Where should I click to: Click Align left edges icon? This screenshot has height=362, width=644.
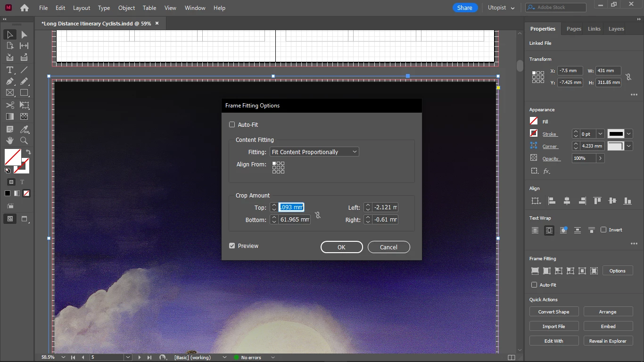point(552,201)
